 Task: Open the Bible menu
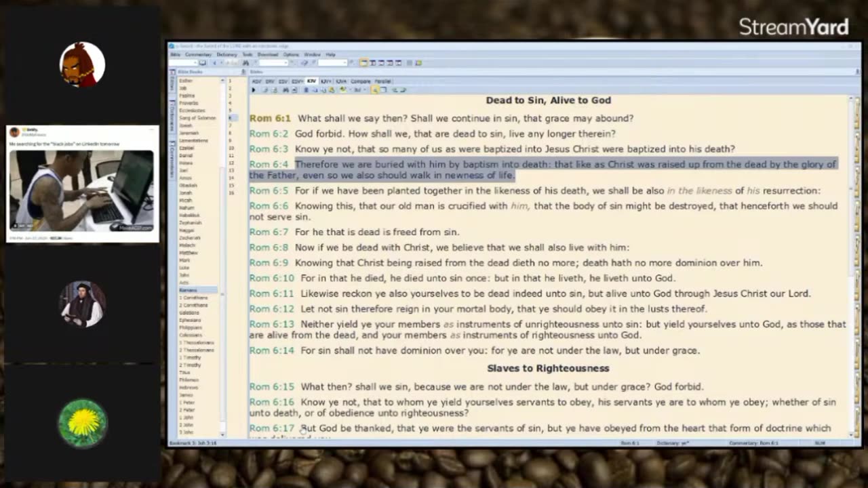click(175, 55)
